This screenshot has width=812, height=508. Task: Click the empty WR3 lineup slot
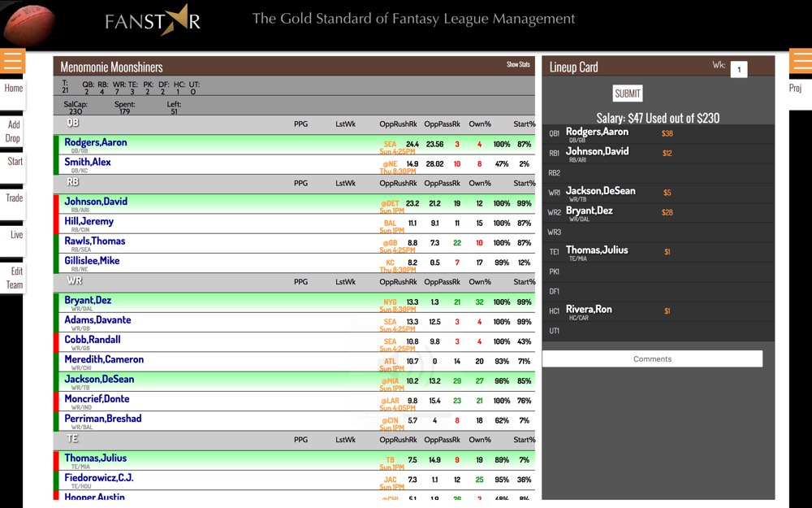pyautogui.click(x=659, y=232)
